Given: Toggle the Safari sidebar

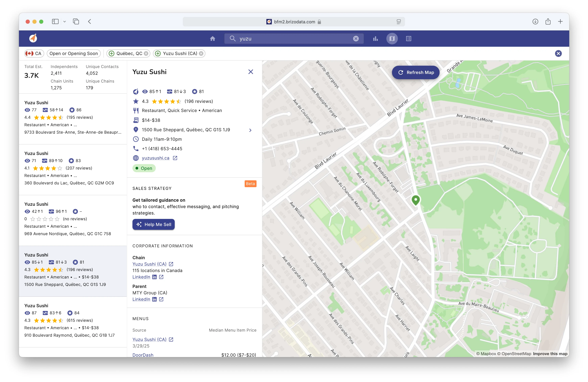Looking at the screenshot, I should [x=55, y=21].
